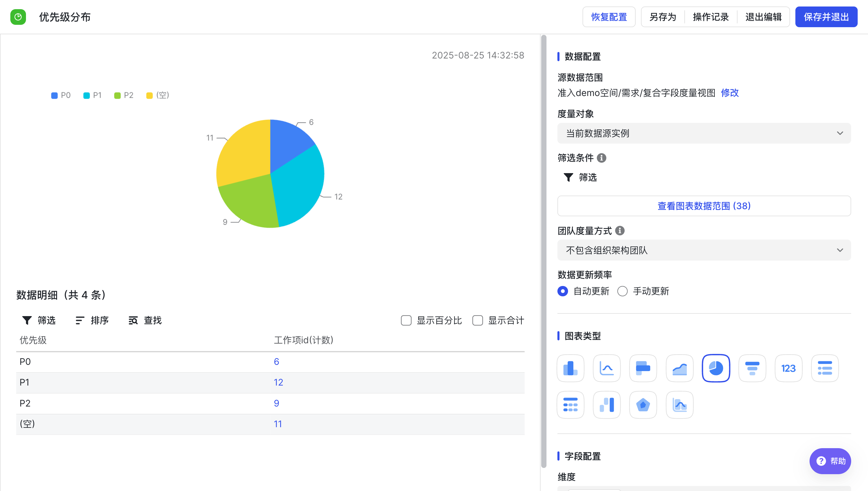Click the 保存并退出 button
This screenshot has height=491, width=868.
coord(826,17)
